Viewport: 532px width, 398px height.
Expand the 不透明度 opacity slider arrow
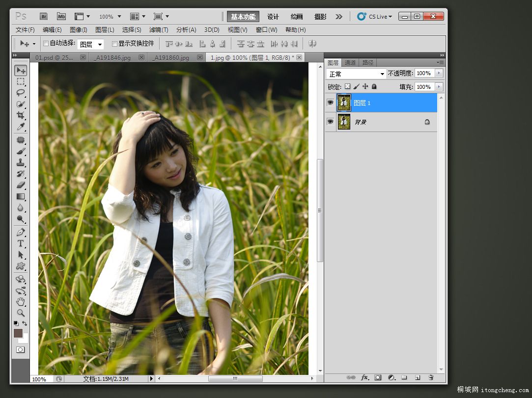click(x=439, y=73)
